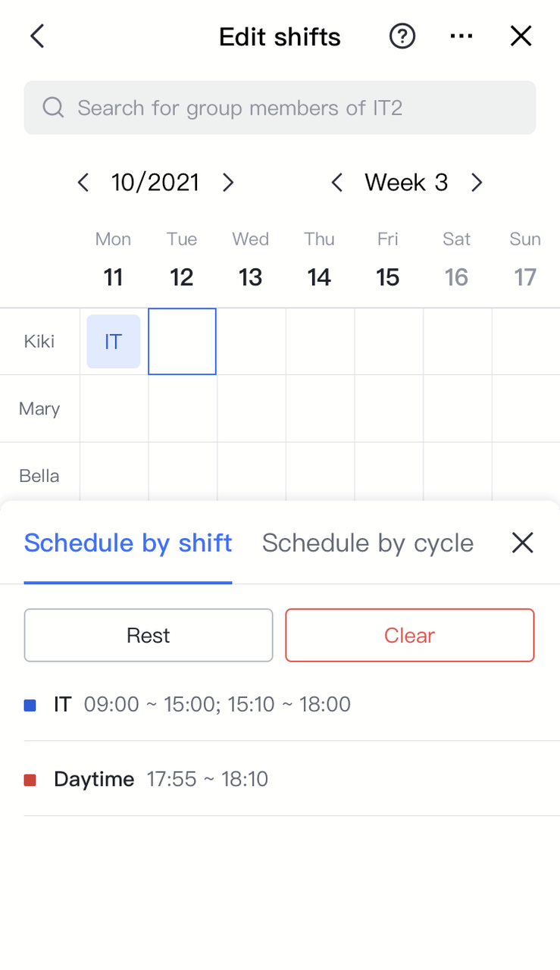Choose the Daytime 17:55 ~ 18:10 shift
Image resolution: width=560 pixels, height=970 pixels.
point(161,779)
